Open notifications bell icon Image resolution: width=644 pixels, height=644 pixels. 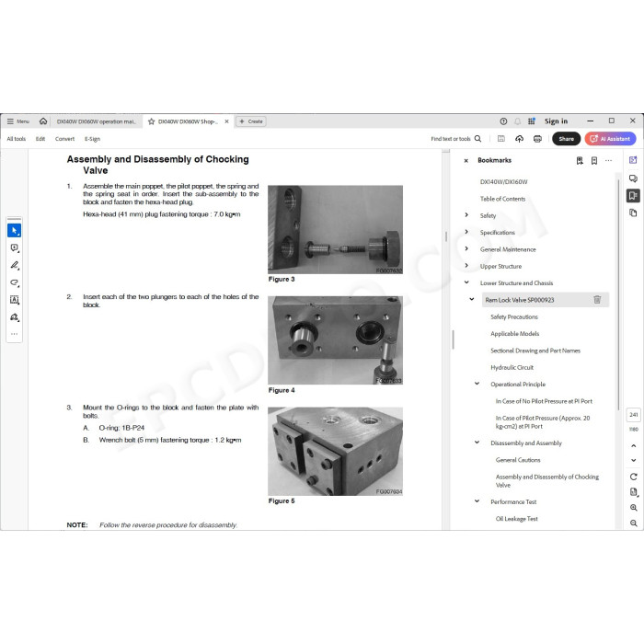tap(517, 121)
